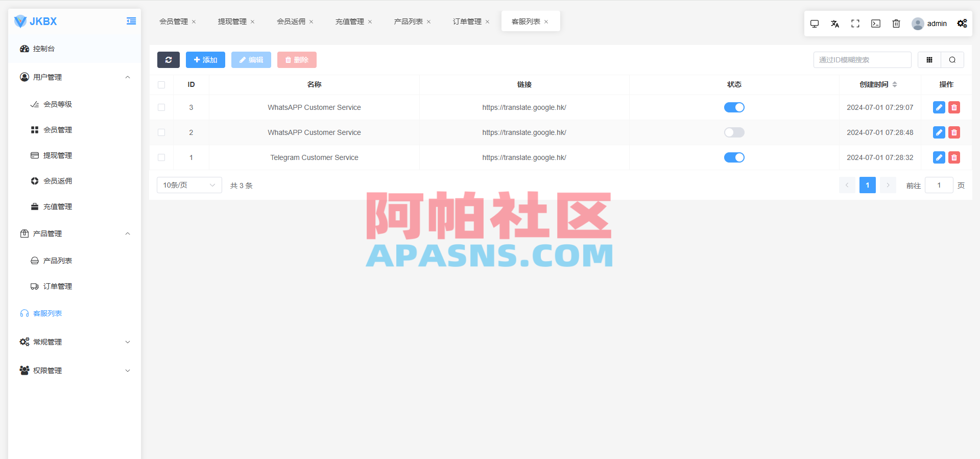The height and width of the screenshot is (459, 980).
Task: Edit the Telegram Customer Service row
Action: pos(939,157)
